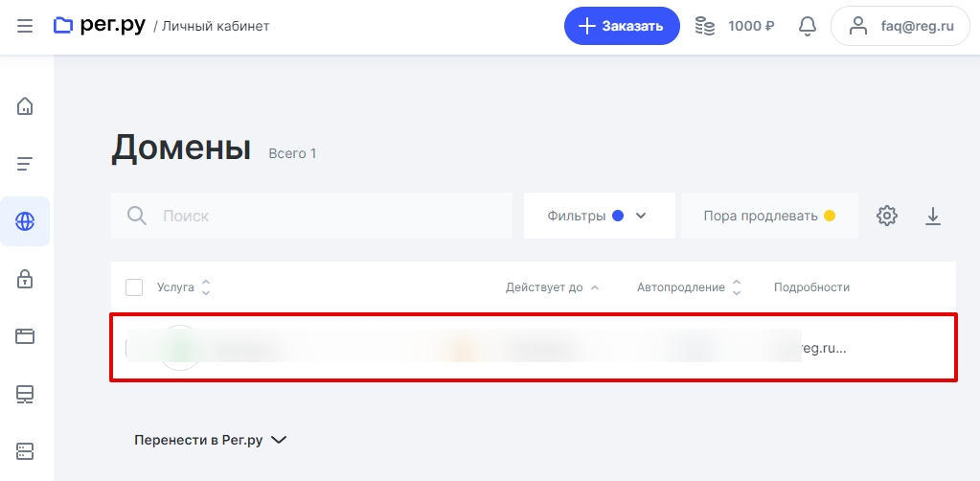This screenshot has height=481, width=980.
Task: Download the domain list with arrow icon
Action: click(x=932, y=216)
